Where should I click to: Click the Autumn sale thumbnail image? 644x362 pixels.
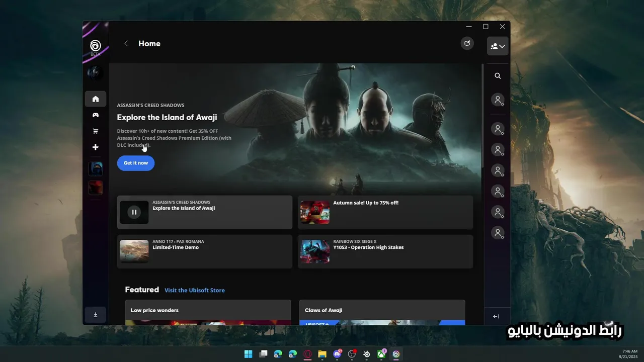click(315, 212)
